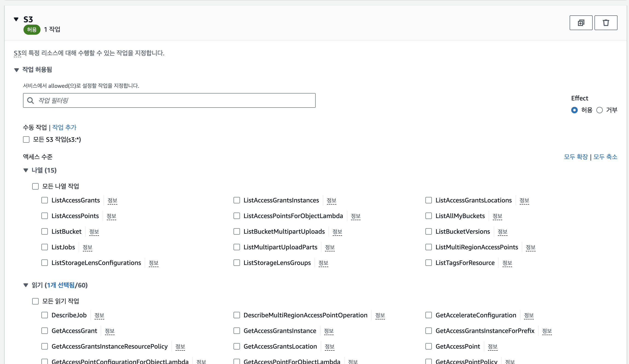Open 정보 link next to ListTagsForResource
Image resolution: width=629 pixels, height=364 pixels.
click(x=507, y=263)
